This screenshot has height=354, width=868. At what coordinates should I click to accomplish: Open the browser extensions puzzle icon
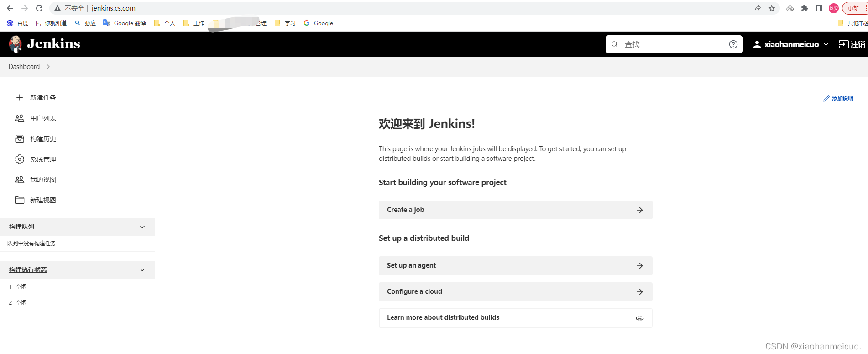[805, 8]
